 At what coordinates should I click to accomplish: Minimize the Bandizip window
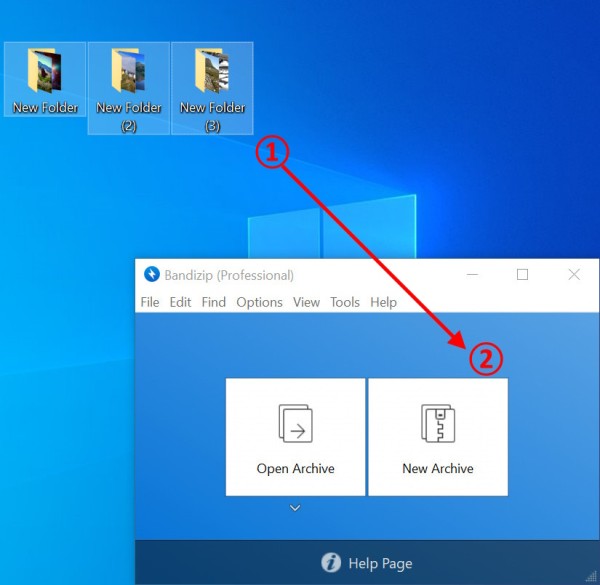470,275
